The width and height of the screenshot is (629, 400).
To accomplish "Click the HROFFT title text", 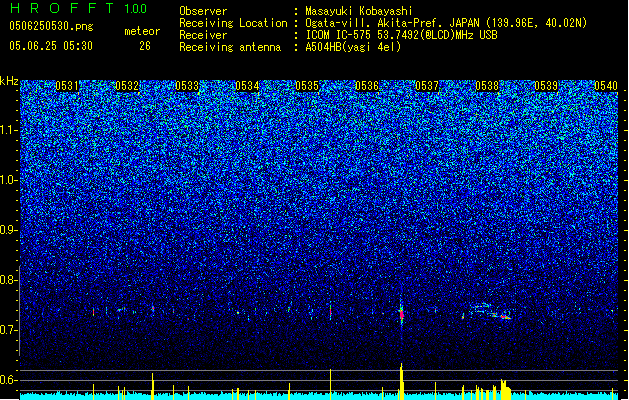I will tap(62, 8).
